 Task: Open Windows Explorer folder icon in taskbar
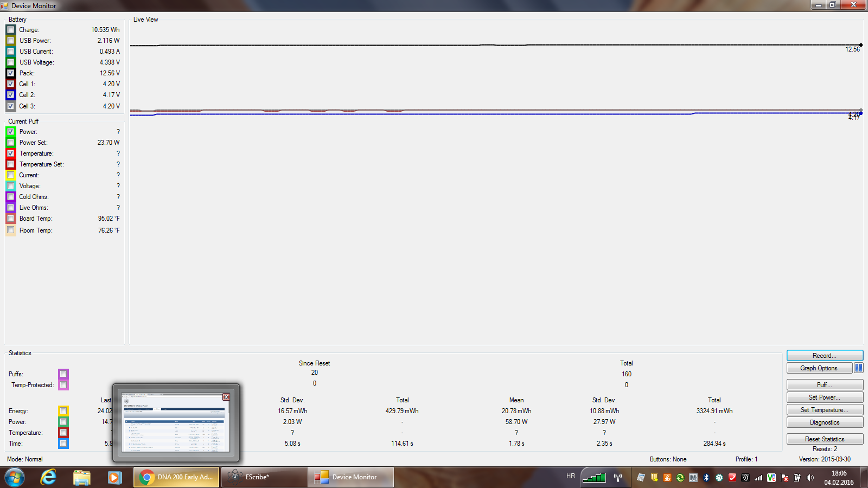(81, 477)
